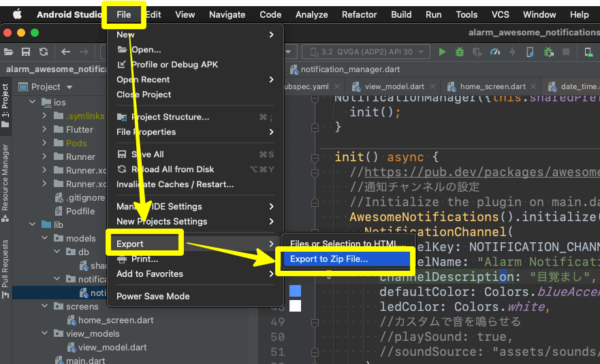The image size is (600, 364).
Task: Open the pub.dev packages link in comment
Action: (481, 172)
